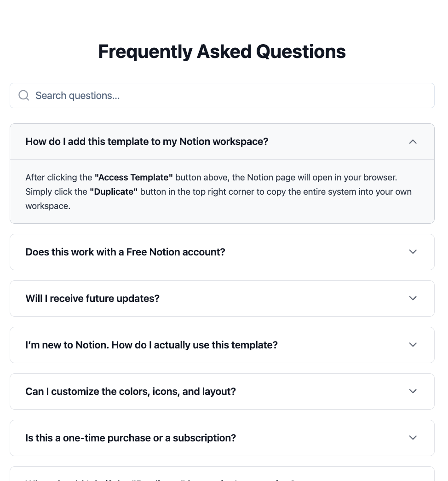
Task: Click "After clicking the" at answer start
Action: [x=58, y=177]
